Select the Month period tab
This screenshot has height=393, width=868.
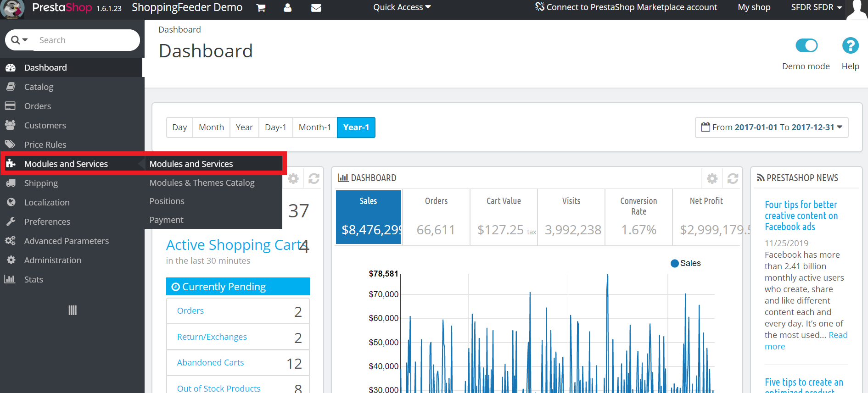(x=211, y=127)
